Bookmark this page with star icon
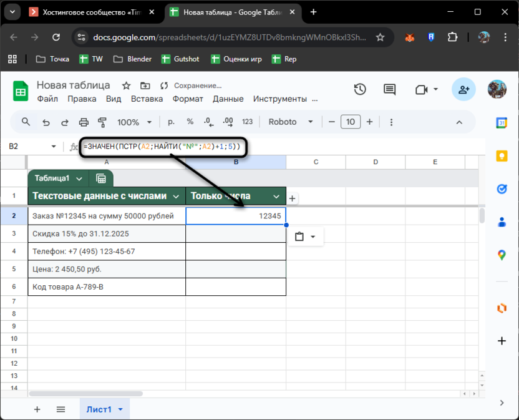This screenshot has height=420, width=519. click(380, 37)
